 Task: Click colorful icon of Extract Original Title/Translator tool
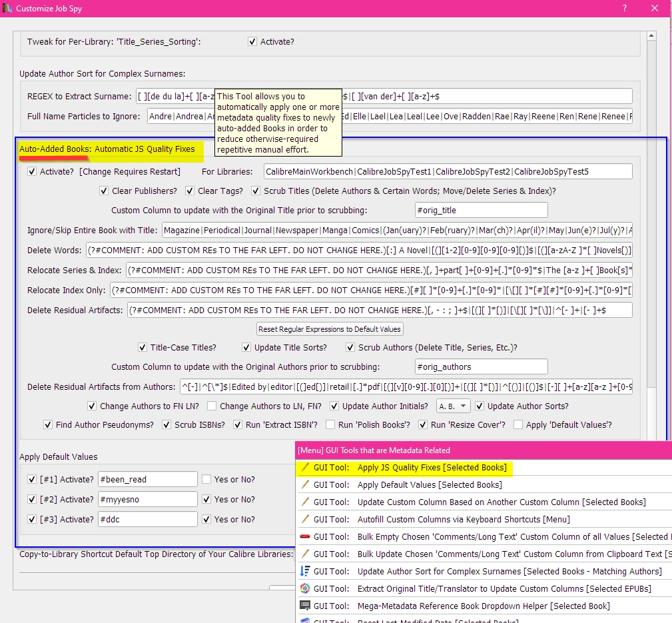point(305,588)
